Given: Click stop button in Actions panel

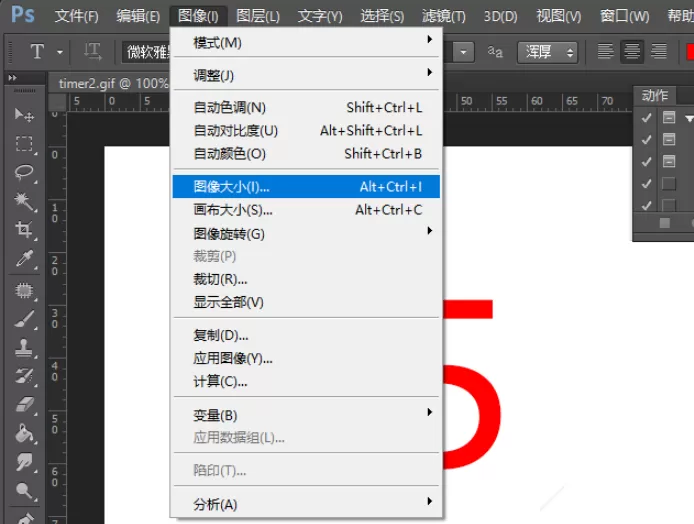Looking at the screenshot, I should click(x=664, y=223).
